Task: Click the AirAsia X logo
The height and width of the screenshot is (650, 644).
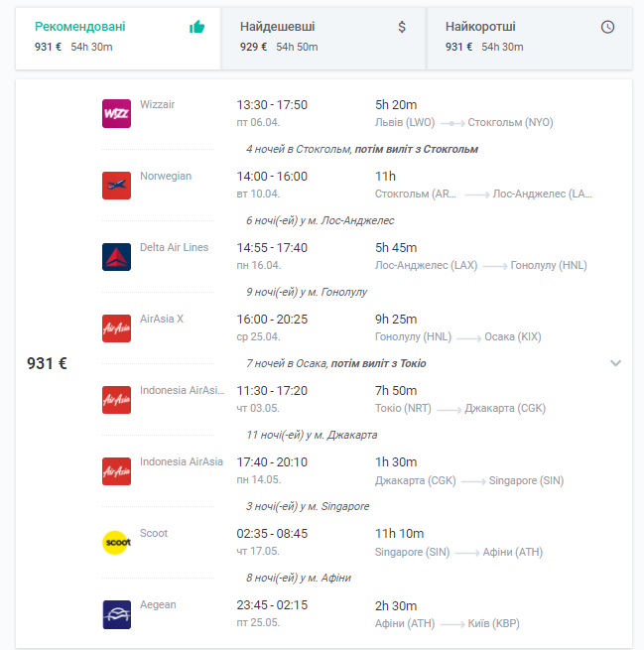Action: point(116,327)
